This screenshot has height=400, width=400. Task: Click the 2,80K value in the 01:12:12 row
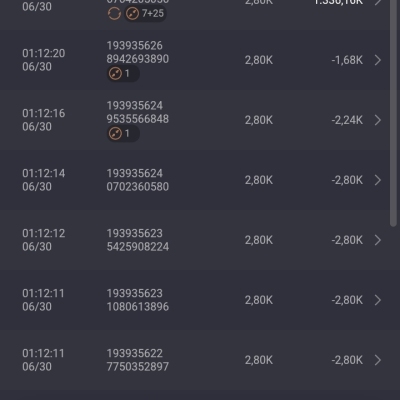point(259,240)
